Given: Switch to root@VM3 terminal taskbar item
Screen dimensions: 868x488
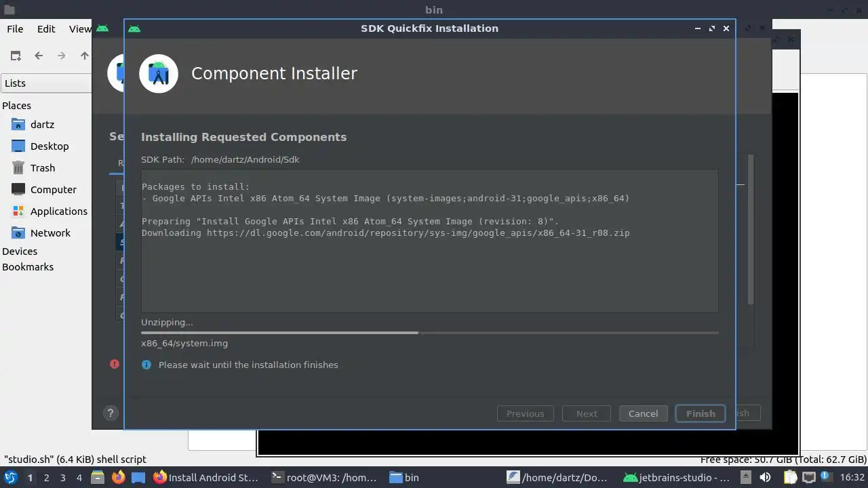Looking at the screenshot, I should (x=324, y=477).
